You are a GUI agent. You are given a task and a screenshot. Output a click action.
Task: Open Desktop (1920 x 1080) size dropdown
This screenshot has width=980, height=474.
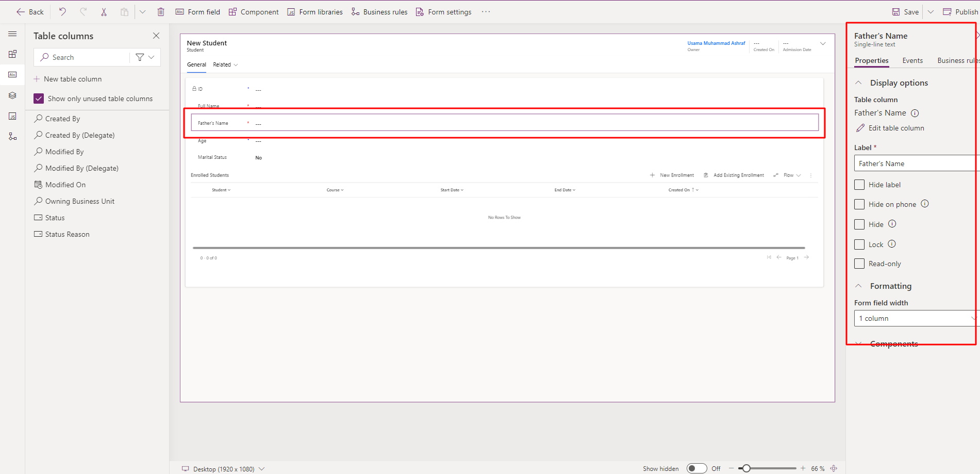pos(223,469)
